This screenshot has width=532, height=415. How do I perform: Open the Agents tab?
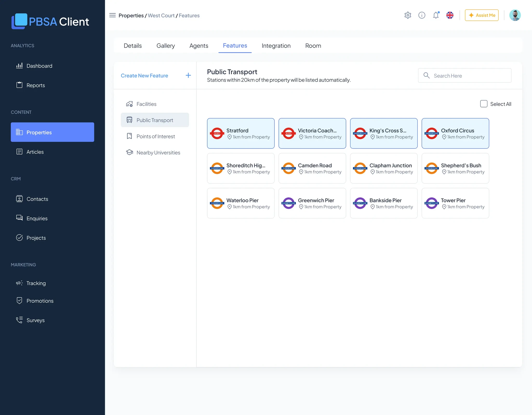(x=199, y=46)
